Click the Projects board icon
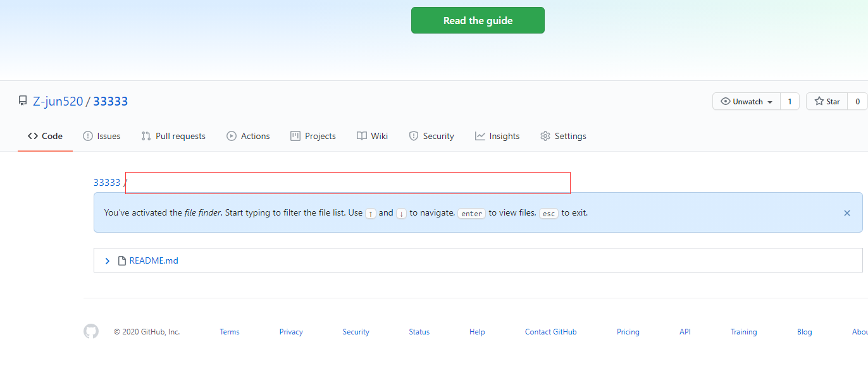Screen dimensions: 868x373 pos(295,136)
